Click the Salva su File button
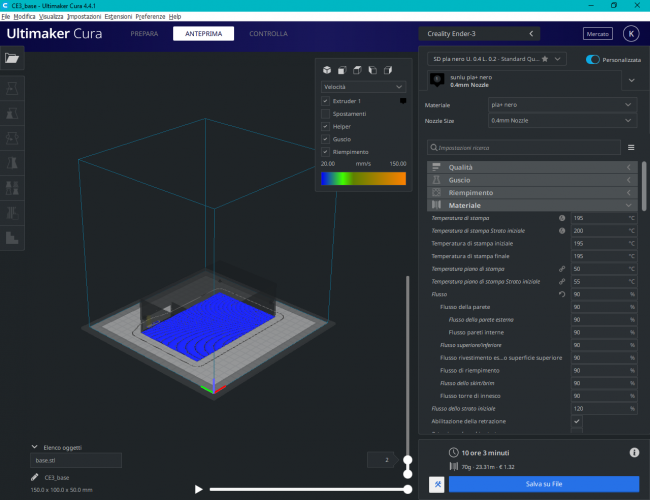 click(544, 484)
